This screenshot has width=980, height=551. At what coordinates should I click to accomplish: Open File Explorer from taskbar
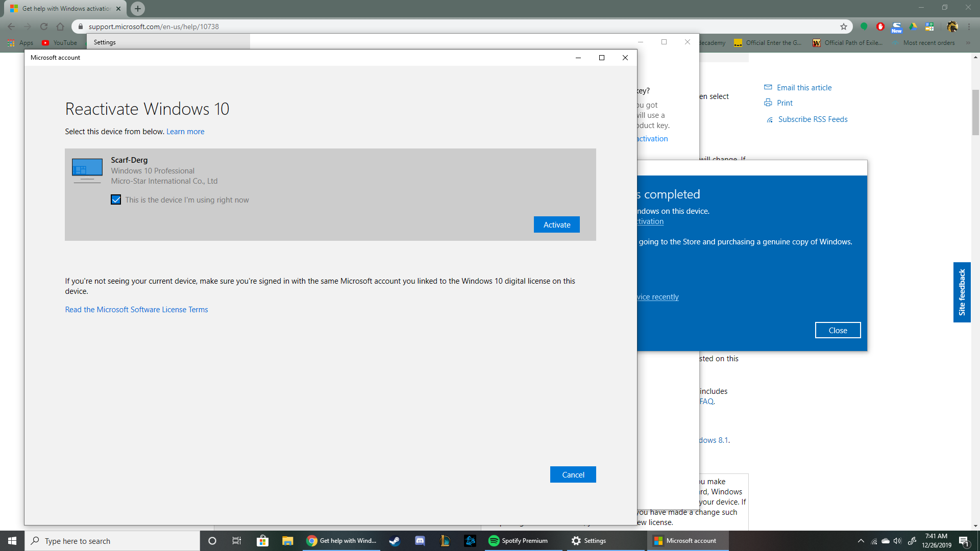(x=287, y=541)
